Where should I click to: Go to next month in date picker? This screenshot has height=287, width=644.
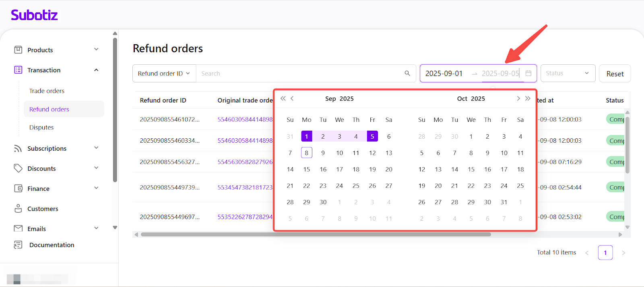[518, 98]
